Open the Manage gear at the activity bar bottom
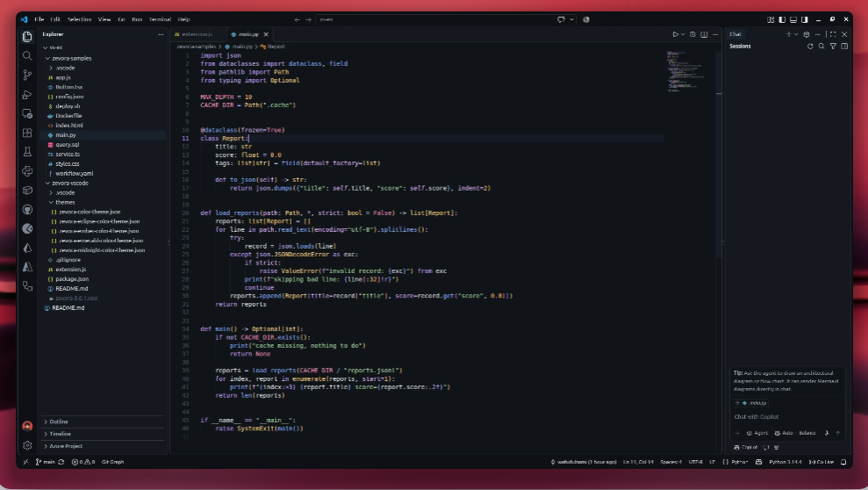Viewport: 868px width, 490px height. [x=27, y=445]
